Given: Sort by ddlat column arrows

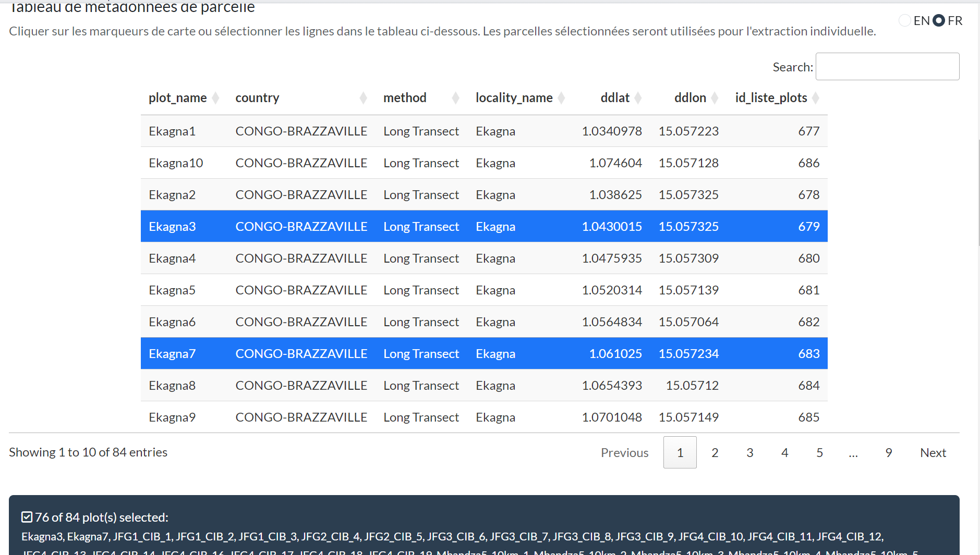Looking at the screenshot, I should tap(638, 98).
